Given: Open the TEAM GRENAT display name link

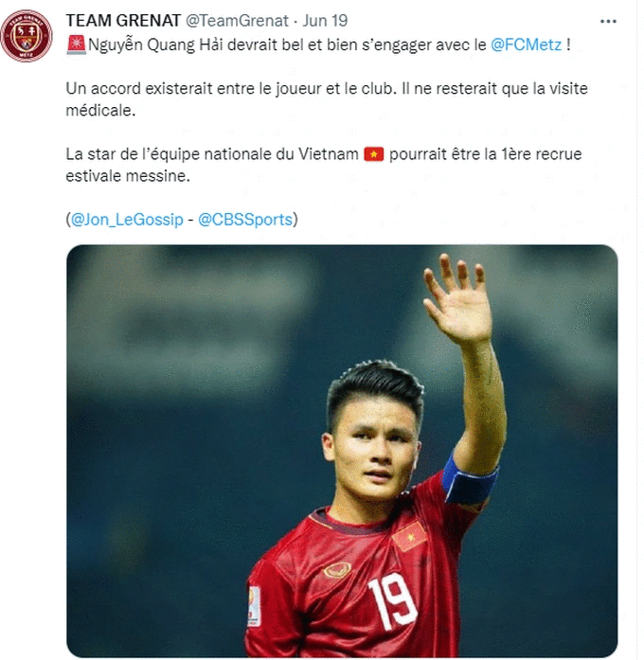Looking at the screenshot, I should point(118,21).
